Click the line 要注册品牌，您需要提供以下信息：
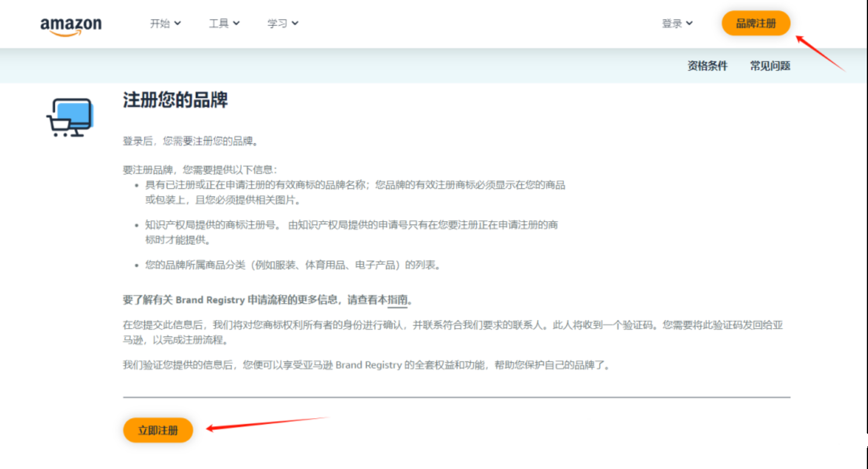The image size is (868, 469). [x=199, y=170]
